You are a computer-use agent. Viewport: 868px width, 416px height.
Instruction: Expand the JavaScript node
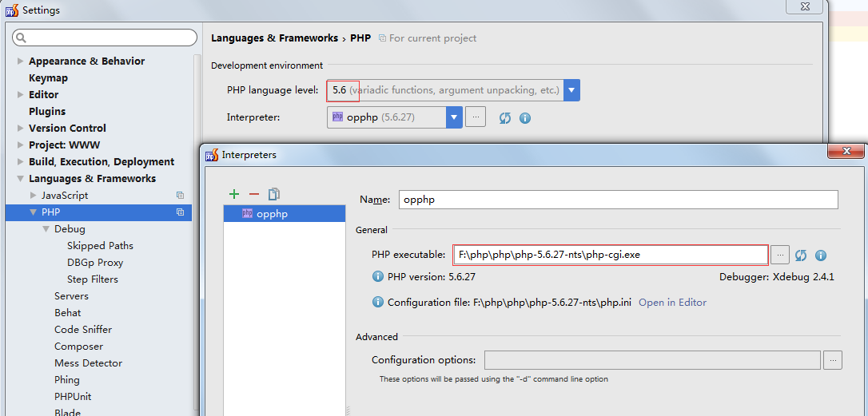pos(34,196)
